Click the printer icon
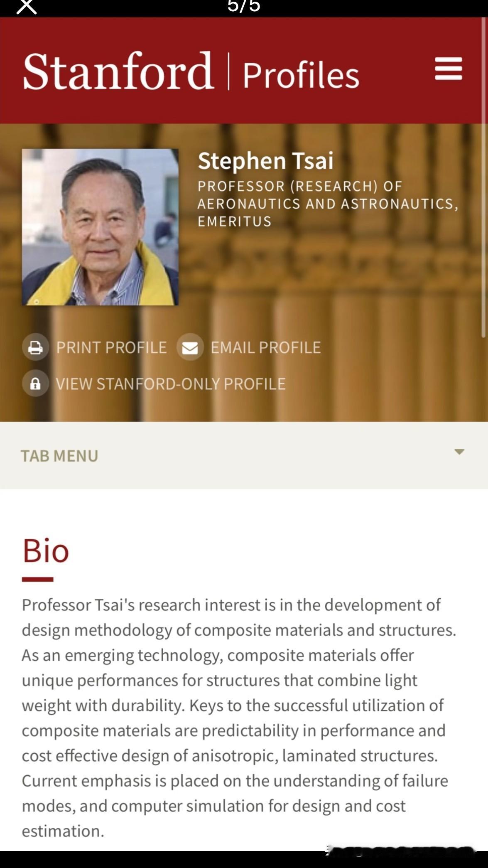488x868 pixels. (x=35, y=347)
